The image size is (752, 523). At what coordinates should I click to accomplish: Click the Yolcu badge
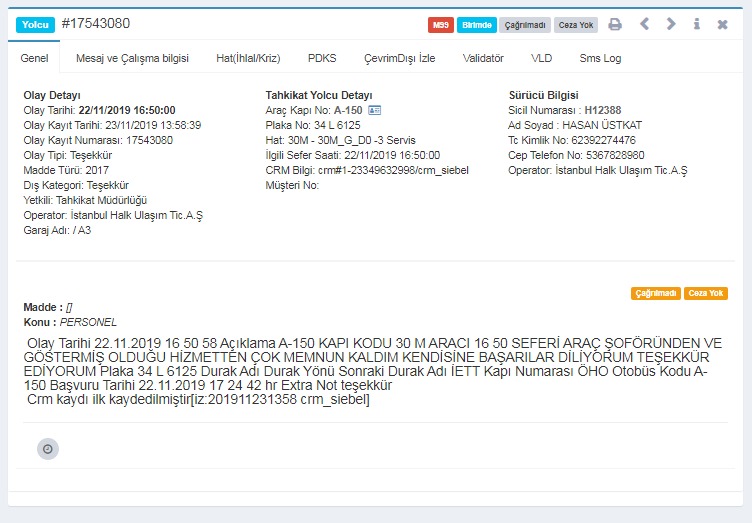pyautogui.click(x=35, y=25)
